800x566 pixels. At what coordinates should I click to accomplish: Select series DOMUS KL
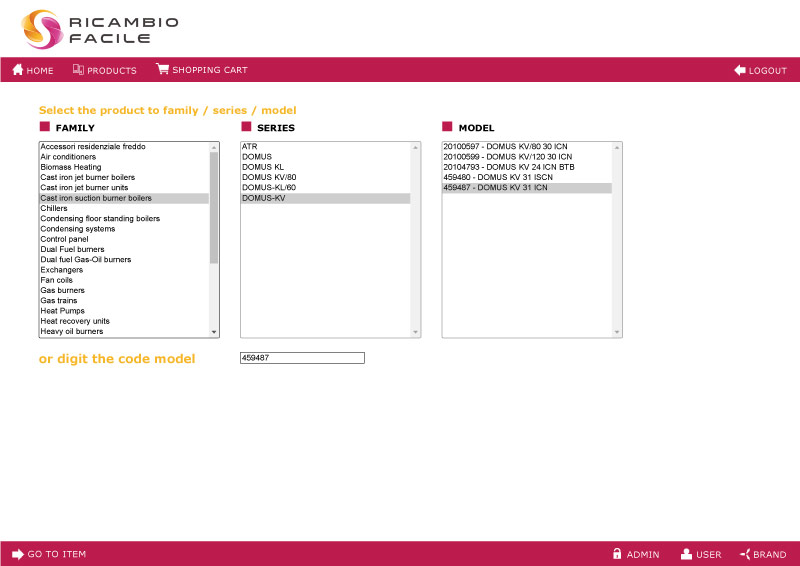326,167
